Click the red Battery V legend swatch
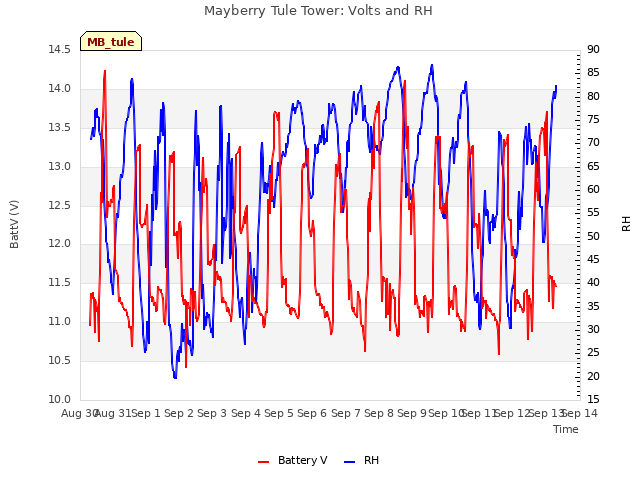 point(264,462)
